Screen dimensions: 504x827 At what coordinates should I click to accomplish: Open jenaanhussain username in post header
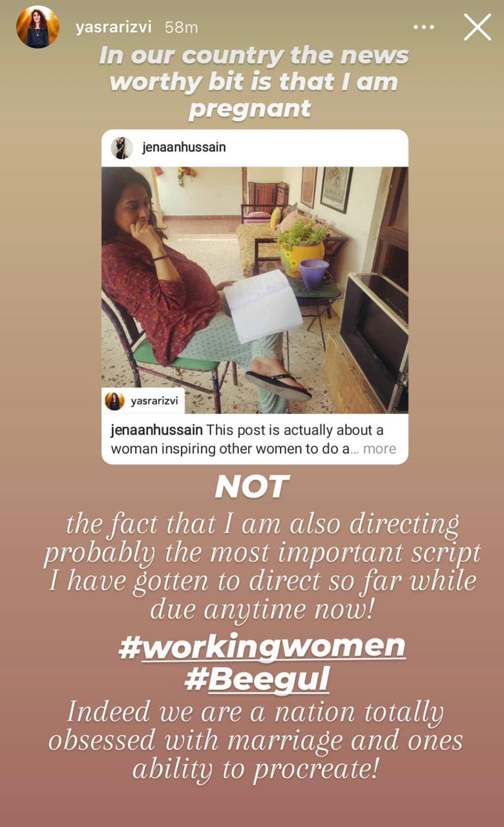tap(184, 148)
